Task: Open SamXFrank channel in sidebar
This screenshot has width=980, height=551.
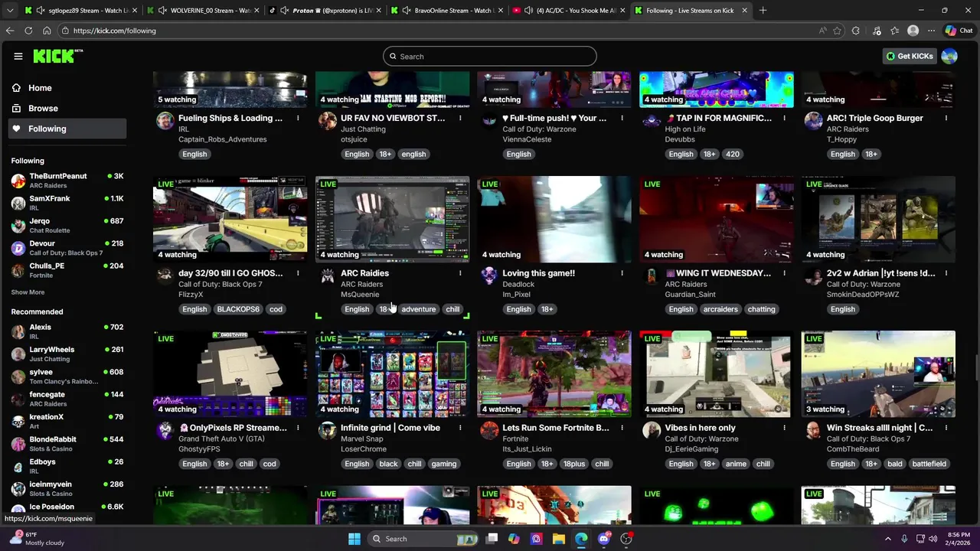Action: point(67,203)
